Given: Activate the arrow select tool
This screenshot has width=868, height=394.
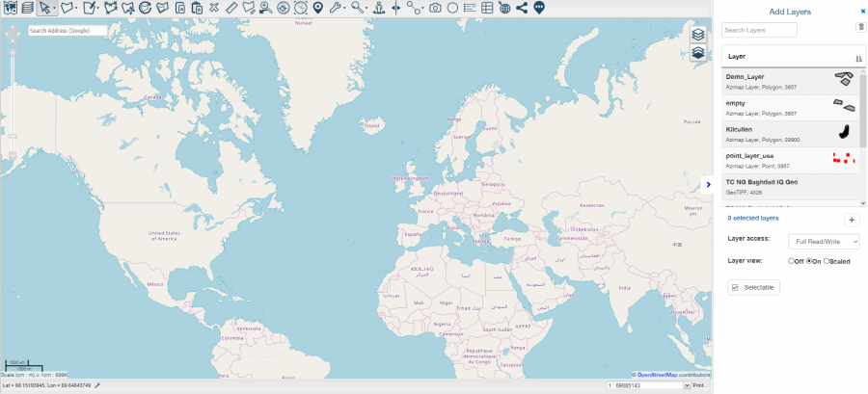Looking at the screenshot, I should tap(44, 8).
